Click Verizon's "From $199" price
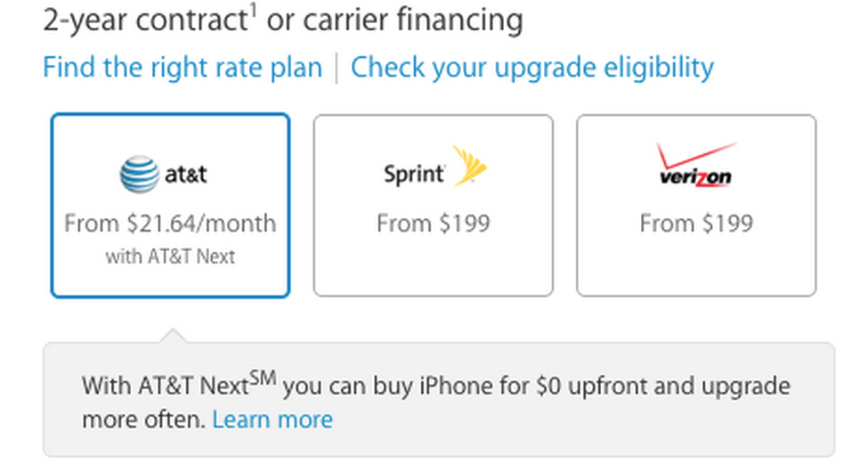Viewport: 868px width, 473px height. tap(696, 223)
